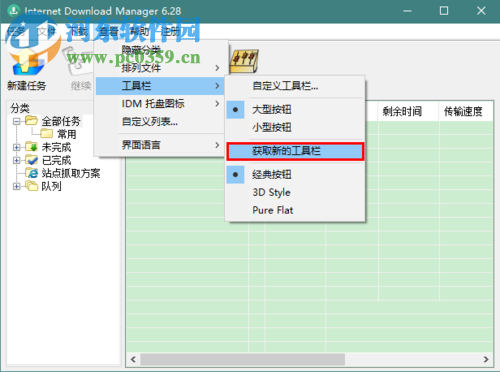Open the 任务 menu
The image size is (500, 372).
(x=16, y=32)
